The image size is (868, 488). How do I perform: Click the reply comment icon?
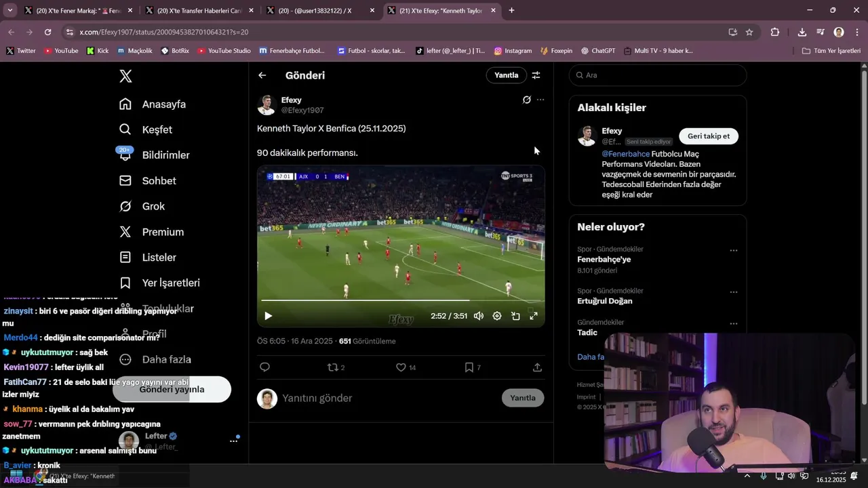tap(265, 367)
